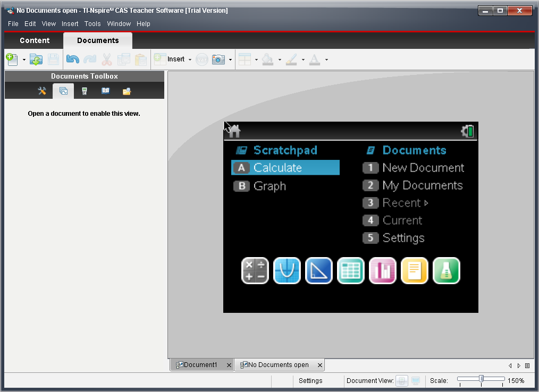The width and height of the screenshot is (539, 392).
Task: Toggle Computer document view
Action: (416, 381)
